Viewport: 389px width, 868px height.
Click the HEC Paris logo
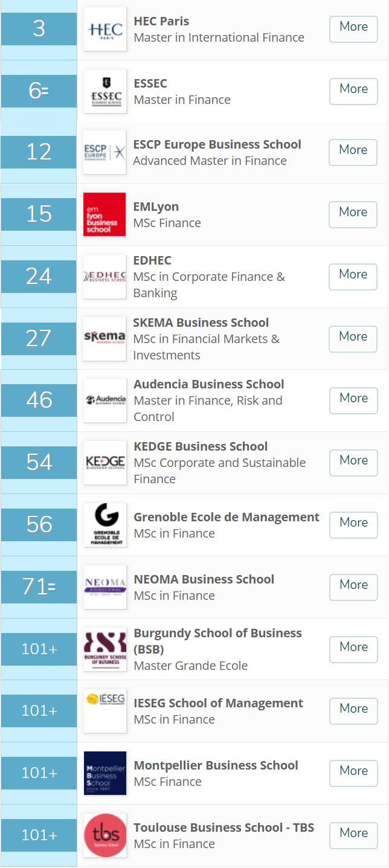click(x=105, y=29)
